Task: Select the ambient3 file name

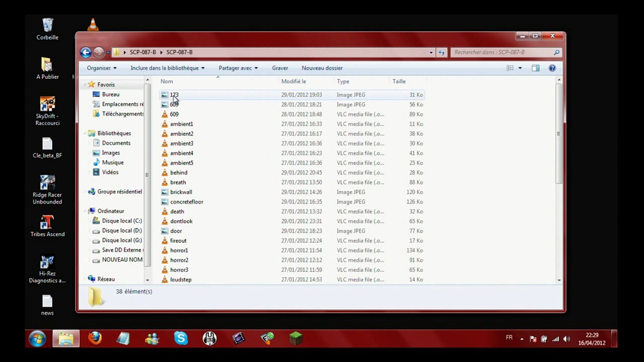Action: 182,143
